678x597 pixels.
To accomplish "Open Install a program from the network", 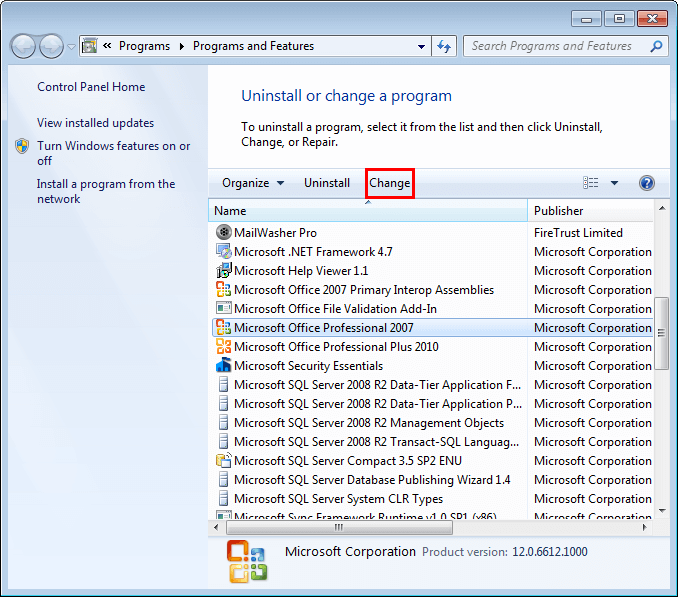I will pyautogui.click(x=106, y=191).
